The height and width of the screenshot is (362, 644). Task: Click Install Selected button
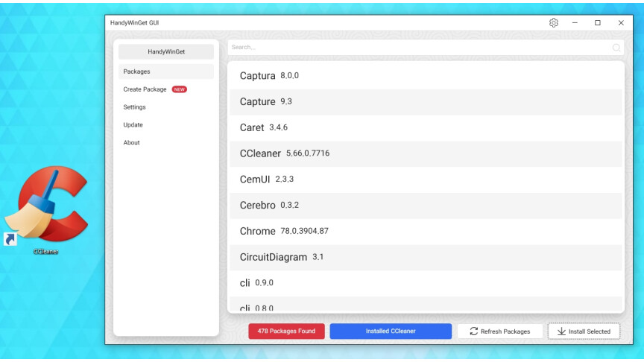584,331
